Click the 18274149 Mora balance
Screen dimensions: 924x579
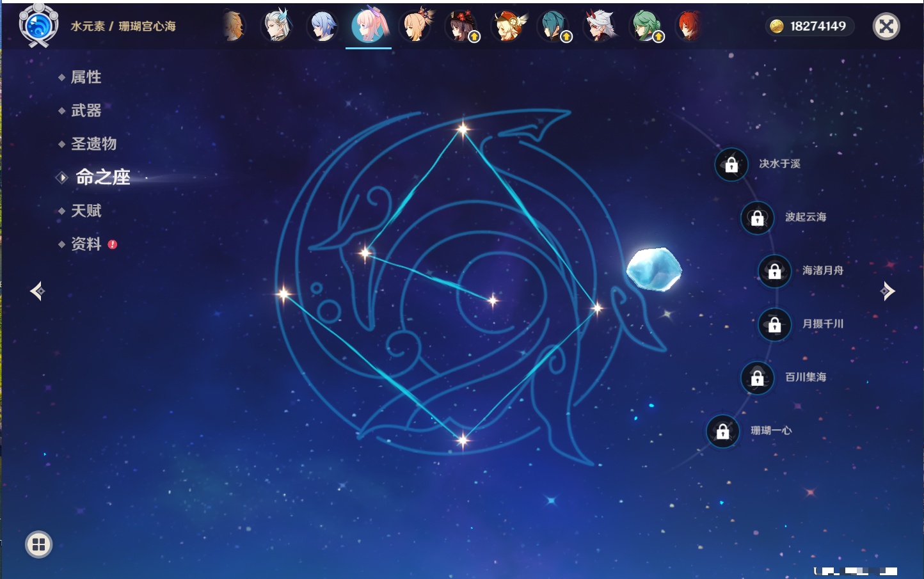(818, 26)
